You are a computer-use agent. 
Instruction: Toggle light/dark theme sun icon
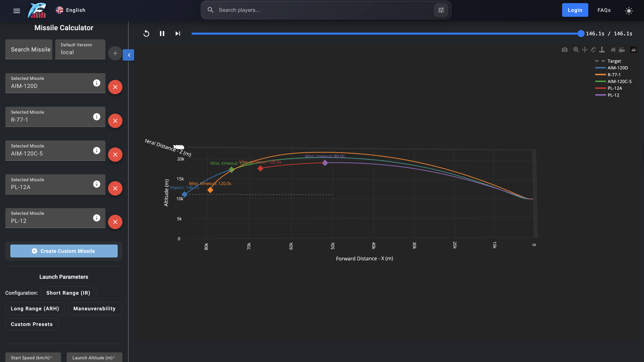(629, 11)
